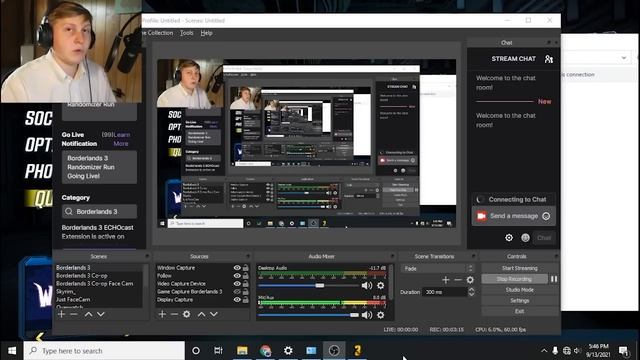Screen dimensions: 640x360
Task: Toggle lock on Window Capture source
Action: click(x=246, y=268)
